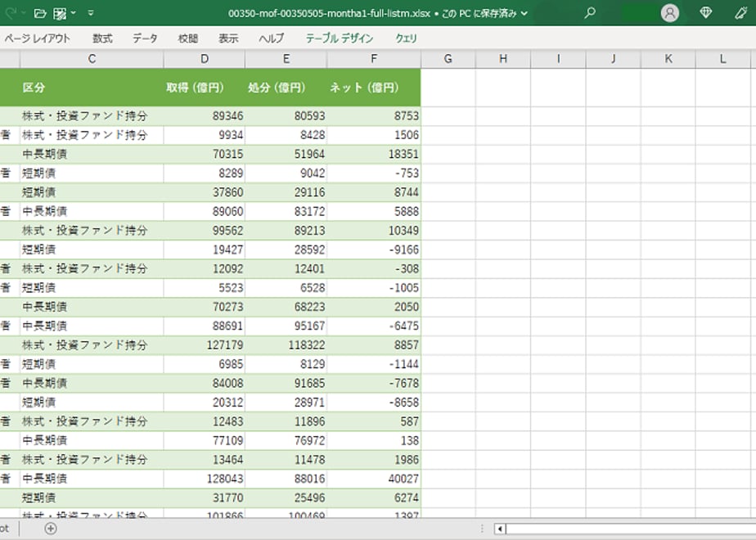Select column J header
This screenshot has height=540, width=756.
click(613, 59)
